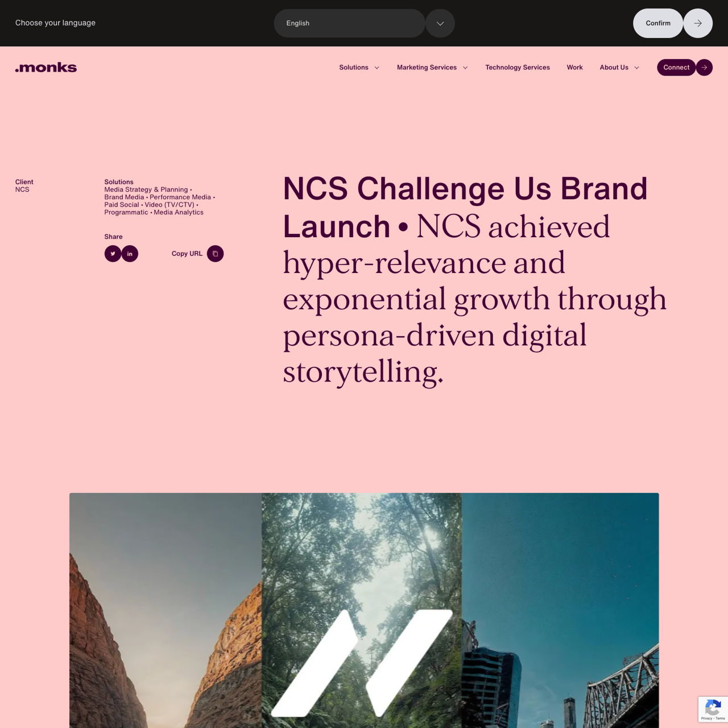The image size is (728, 728).
Task: Open the Work menu item
Action: pos(574,67)
